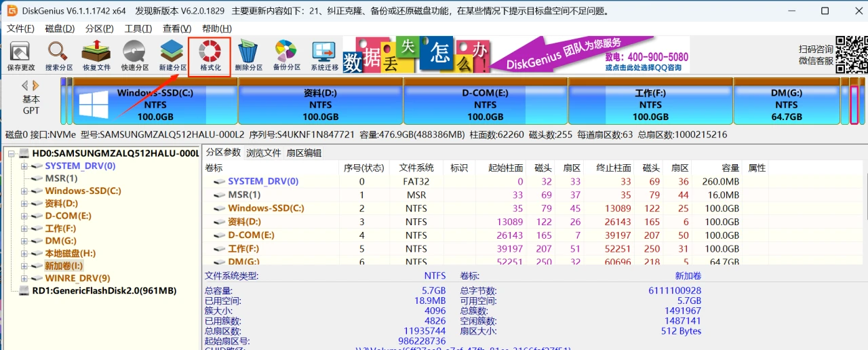Select MSR(1) in the disk tree

(x=61, y=178)
